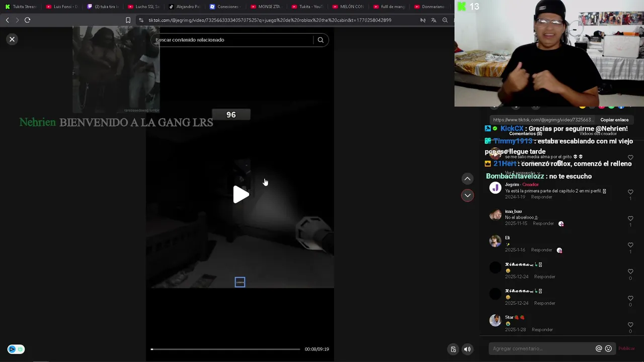Screen dimensions: 644x362
Task: Switch to Conexiones browser tab
Action: 225,7
